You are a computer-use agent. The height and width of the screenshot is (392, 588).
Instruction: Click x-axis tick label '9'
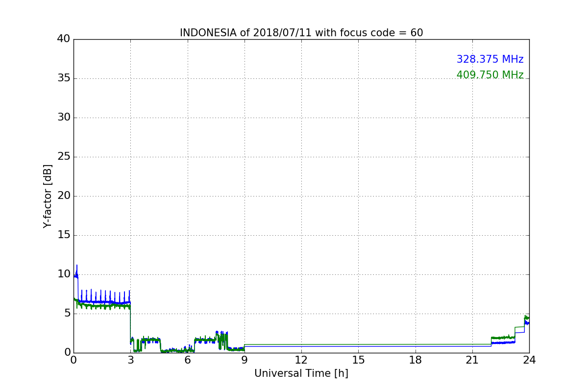245,360
